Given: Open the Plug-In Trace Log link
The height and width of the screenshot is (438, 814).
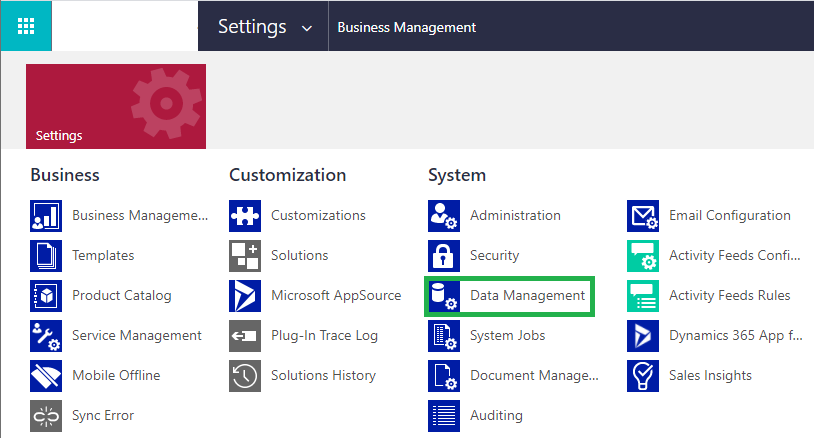Looking at the screenshot, I should point(324,336).
